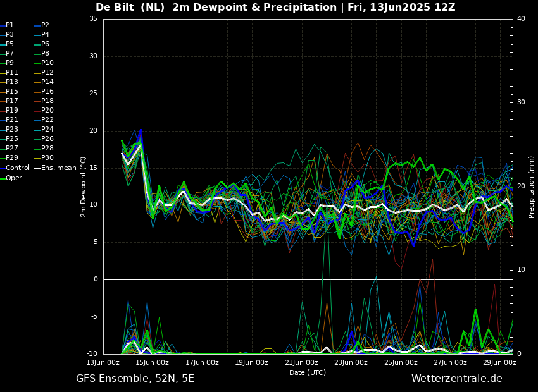Click the Precipitation (mm) axis label
The width and height of the screenshot is (538, 392).
click(532, 187)
